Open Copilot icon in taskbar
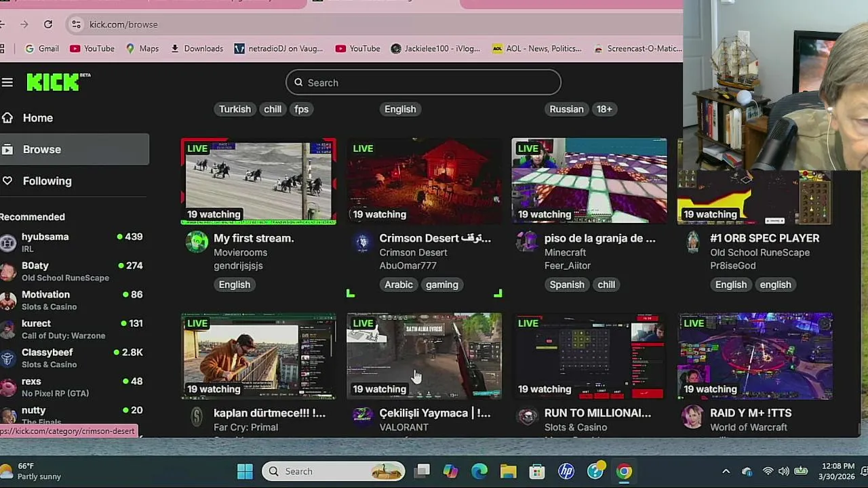The width and height of the screenshot is (868, 488). (450, 471)
